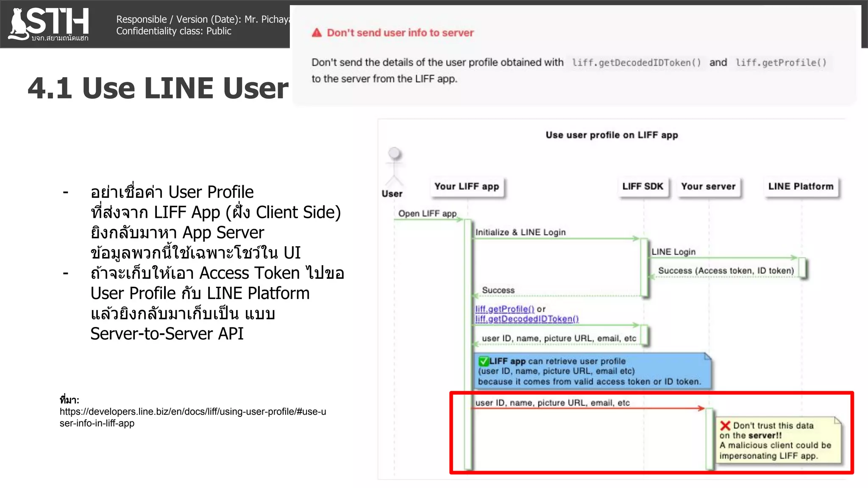This screenshot has height=488, width=868.
Task: Click the 'Don't send user info to server' heading
Action: coord(400,33)
